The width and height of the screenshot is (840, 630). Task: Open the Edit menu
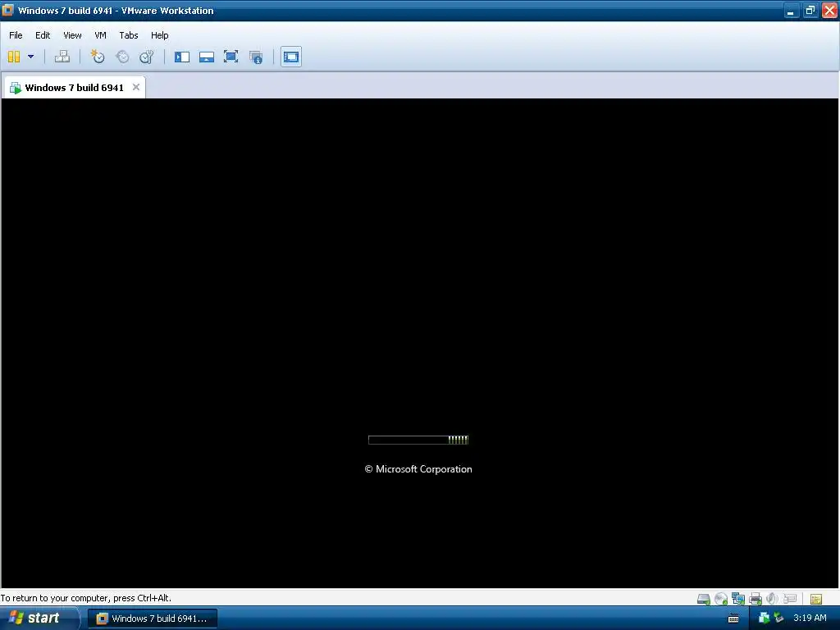pyautogui.click(x=43, y=35)
